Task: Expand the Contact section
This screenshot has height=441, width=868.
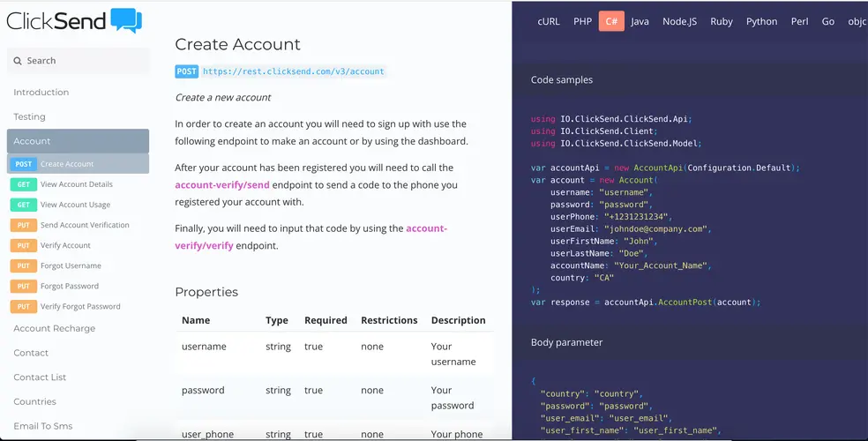Action: tap(31, 353)
